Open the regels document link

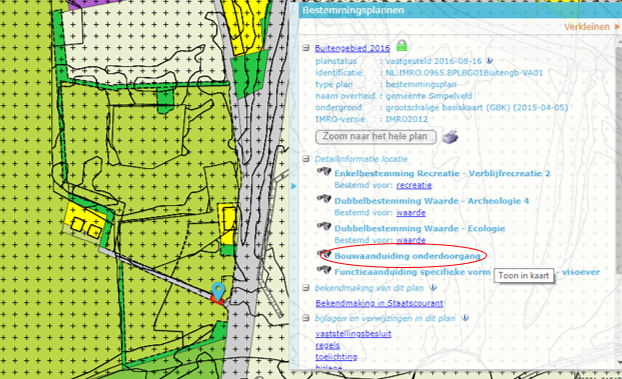coord(328,345)
